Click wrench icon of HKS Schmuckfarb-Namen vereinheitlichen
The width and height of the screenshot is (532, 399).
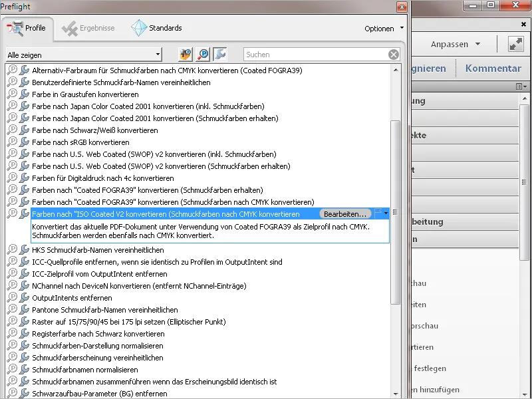tap(24, 249)
